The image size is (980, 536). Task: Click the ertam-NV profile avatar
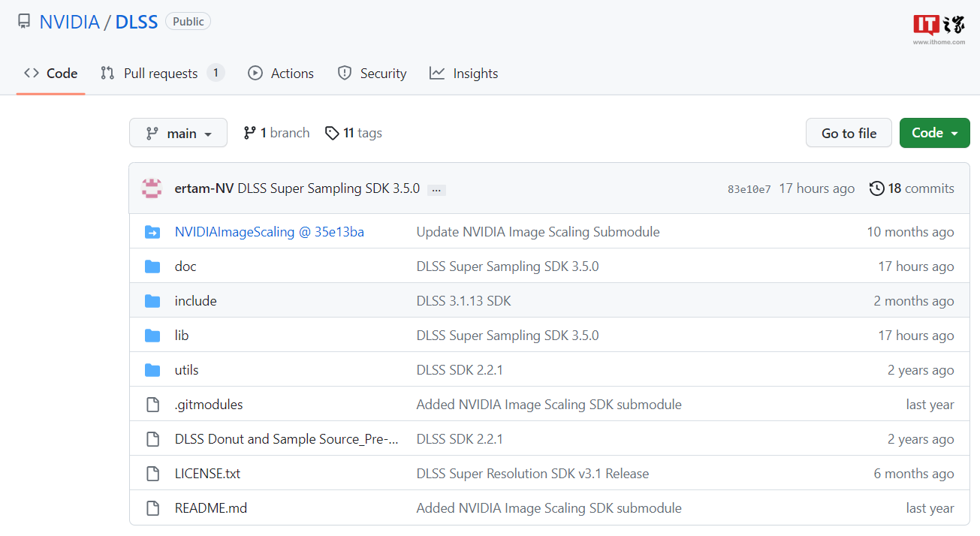[152, 188]
